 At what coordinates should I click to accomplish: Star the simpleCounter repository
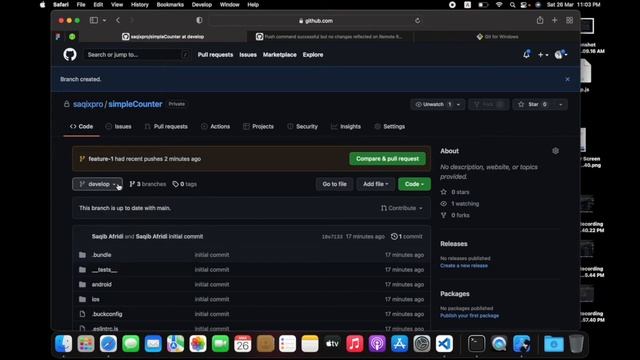coord(533,104)
